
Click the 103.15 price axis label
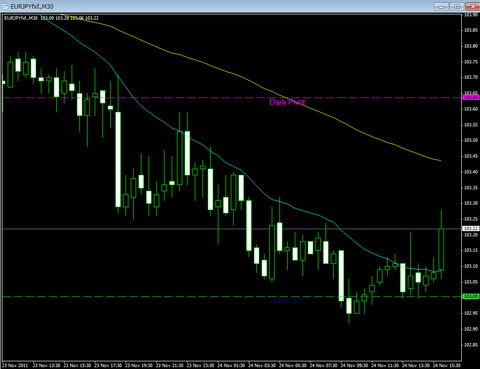click(471, 250)
